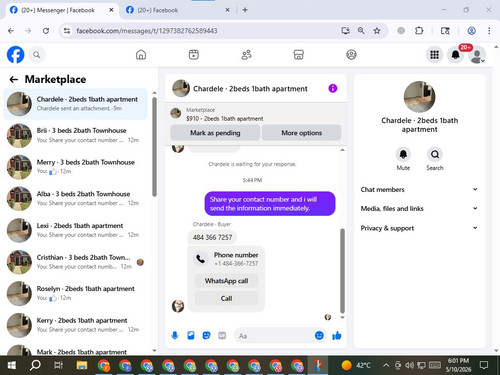Expand Privacy & support section

419,228
